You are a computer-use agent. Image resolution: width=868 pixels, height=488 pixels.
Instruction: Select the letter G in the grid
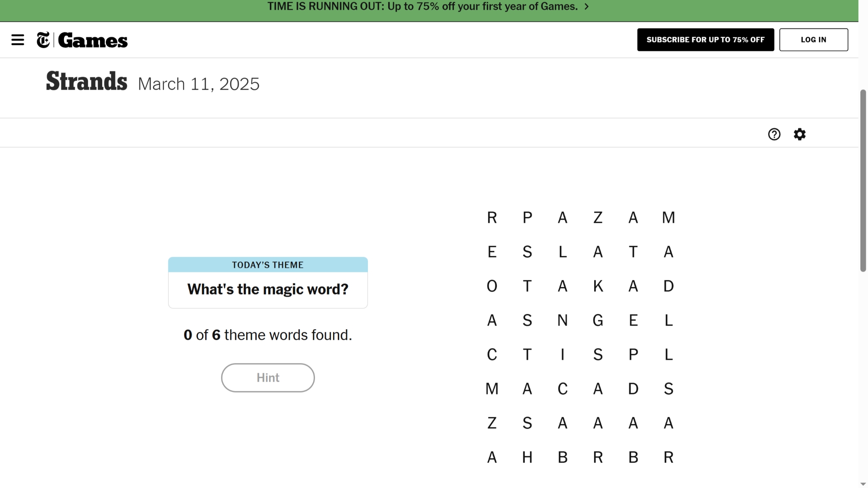coord(598,321)
